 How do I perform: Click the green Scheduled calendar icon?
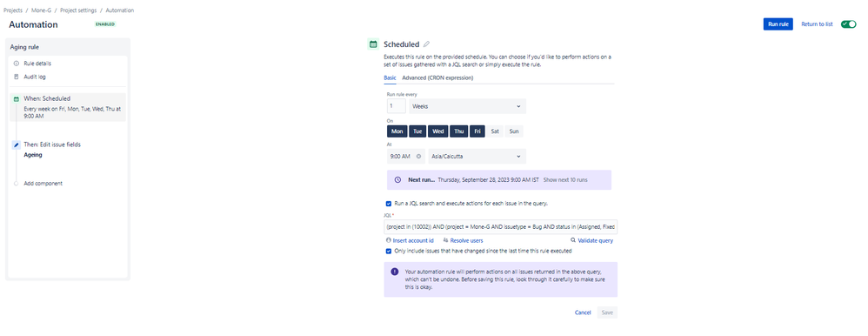point(373,44)
